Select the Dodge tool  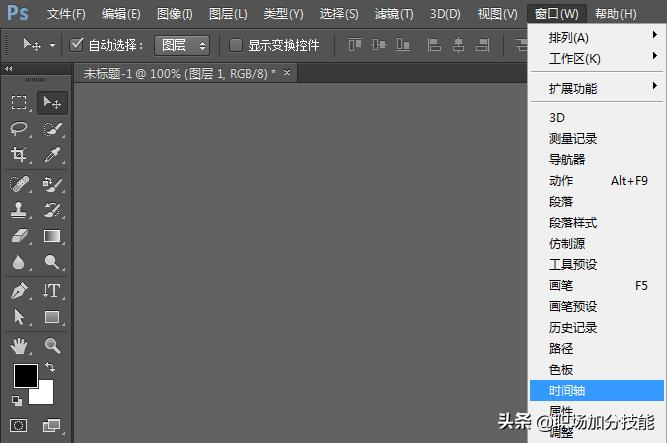[x=52, y=262]
